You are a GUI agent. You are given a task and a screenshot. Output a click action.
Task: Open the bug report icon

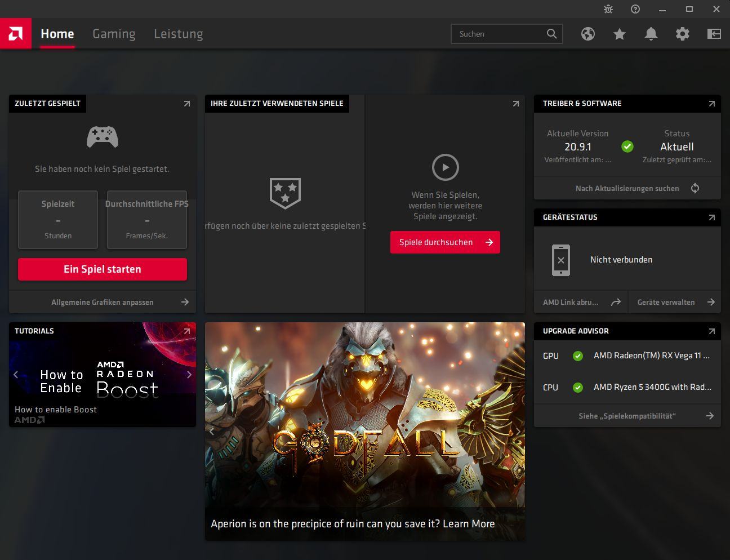click(608, 9)
